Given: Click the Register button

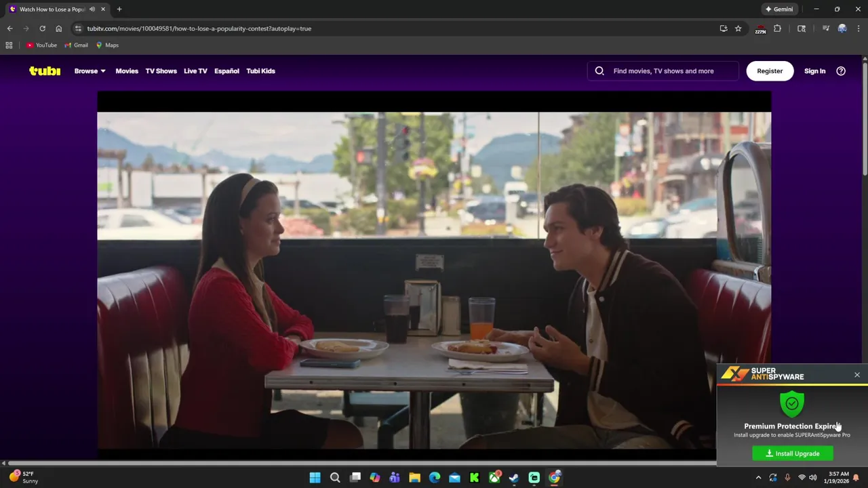Looking at the screenshot, I should [x=770, y=70].
